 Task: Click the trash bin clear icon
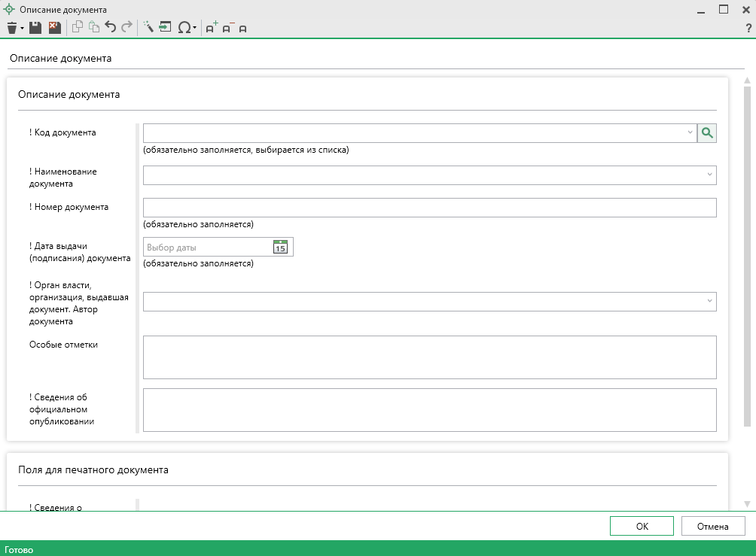[x=12, y=28]
